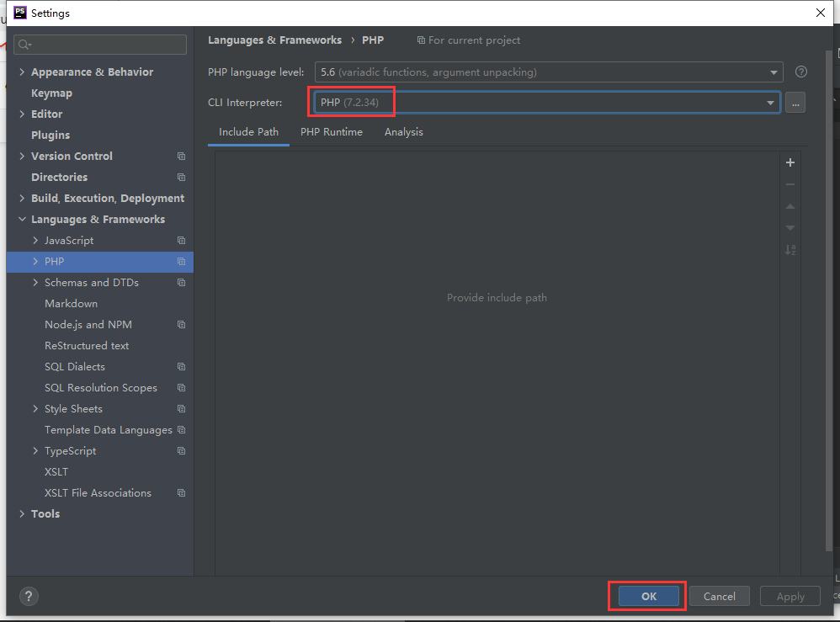Click project-level icon next to TypeScript
The image size is (840, 622).
(182, 450)
